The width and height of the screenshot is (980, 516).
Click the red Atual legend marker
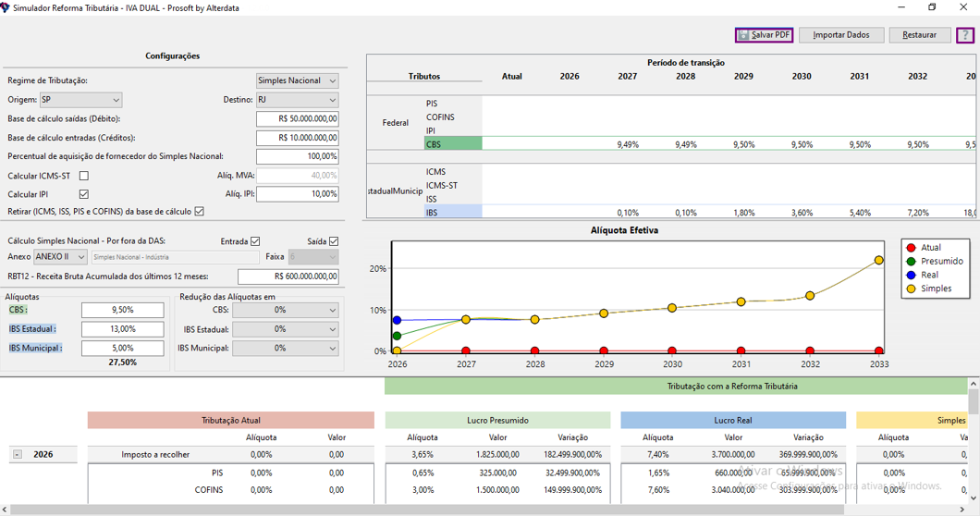pos(911,248)
